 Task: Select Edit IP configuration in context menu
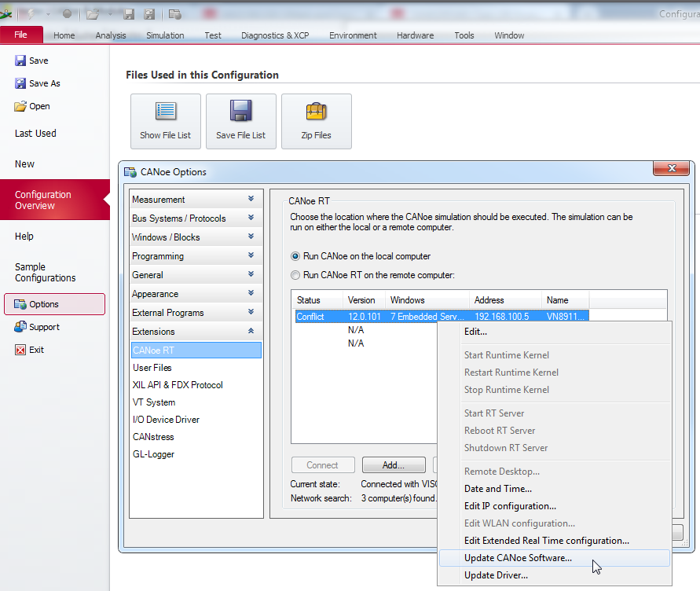pyautogui.click(x=510, y=506)
